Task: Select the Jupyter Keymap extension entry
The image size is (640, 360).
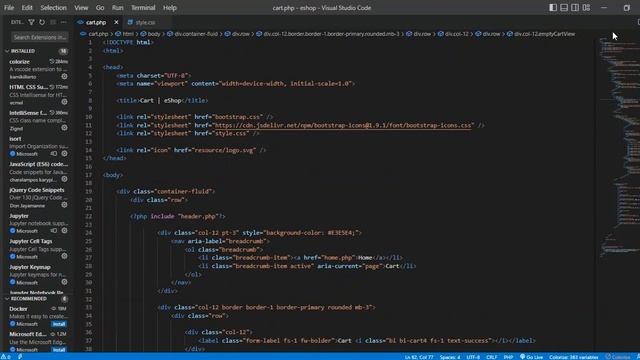Action: 39,275
